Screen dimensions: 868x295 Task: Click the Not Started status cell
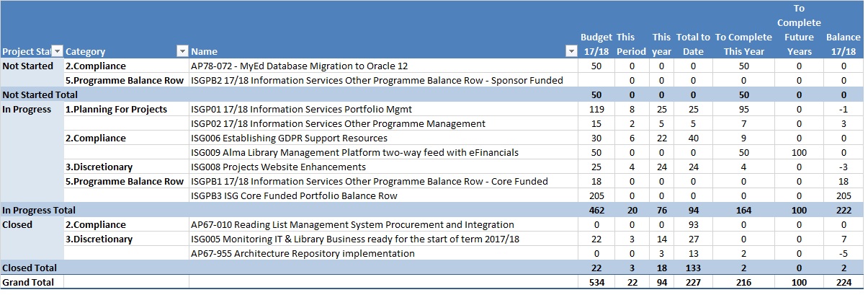pyautogui.click(x=28, y=66)
